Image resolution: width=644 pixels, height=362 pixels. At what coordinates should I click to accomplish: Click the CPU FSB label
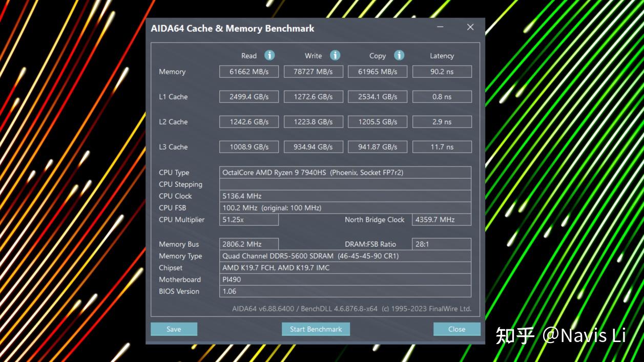173,208
